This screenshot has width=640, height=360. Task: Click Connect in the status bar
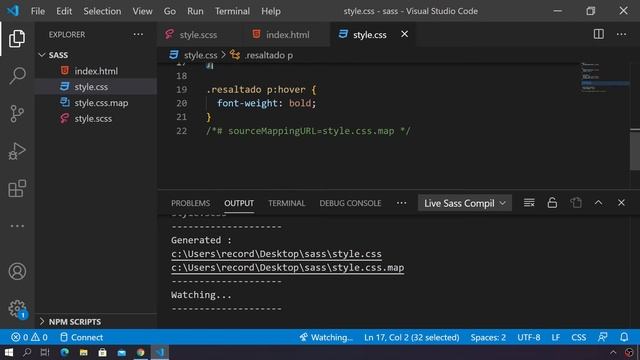(x=81, y=337)
